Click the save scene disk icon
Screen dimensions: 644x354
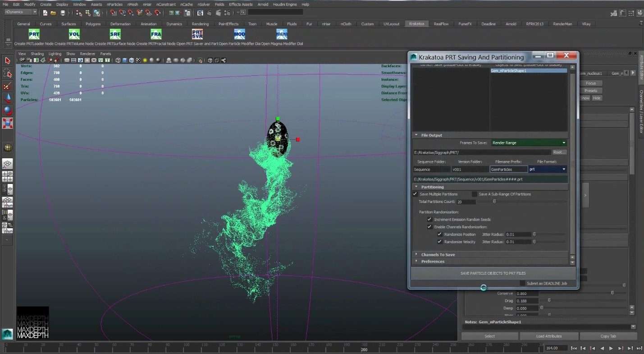coord(63,13)
